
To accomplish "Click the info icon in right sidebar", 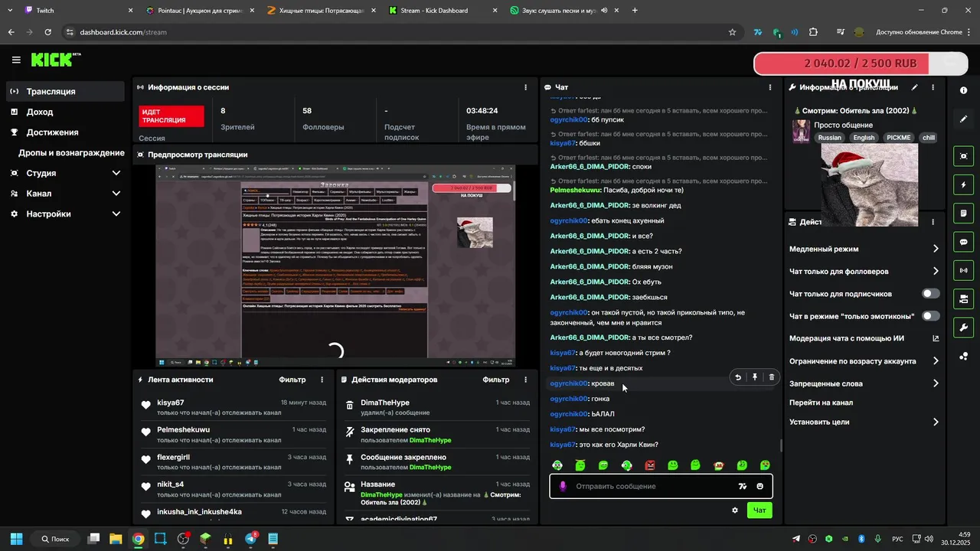I will [x=963, y=90].
